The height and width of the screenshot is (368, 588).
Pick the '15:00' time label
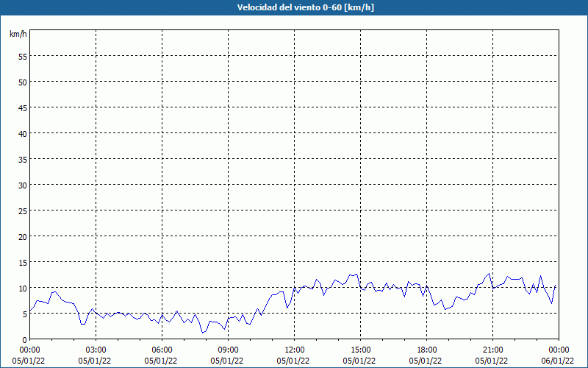pos(360,350)
